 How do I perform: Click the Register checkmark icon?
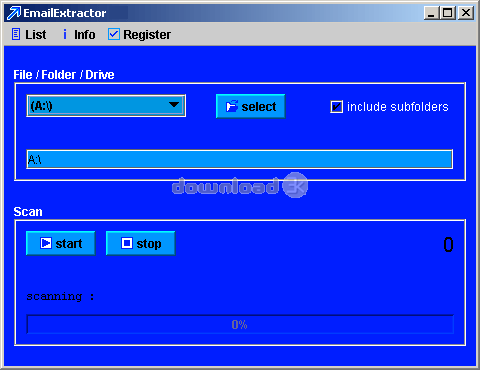coord(114,34)
